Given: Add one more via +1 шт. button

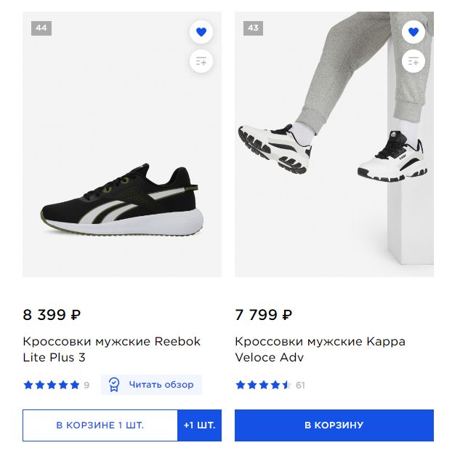Looking at the screenshot, I should click(x=199, y=425).
